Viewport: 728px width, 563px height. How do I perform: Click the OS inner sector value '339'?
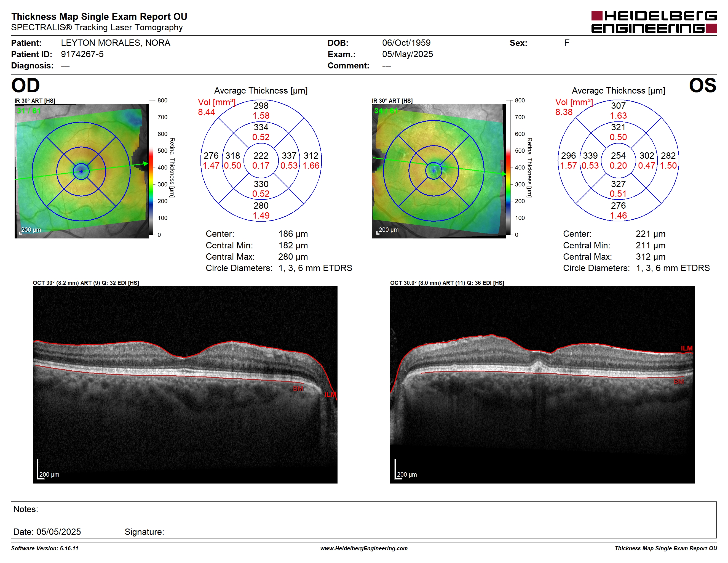[x=590, y=155]
